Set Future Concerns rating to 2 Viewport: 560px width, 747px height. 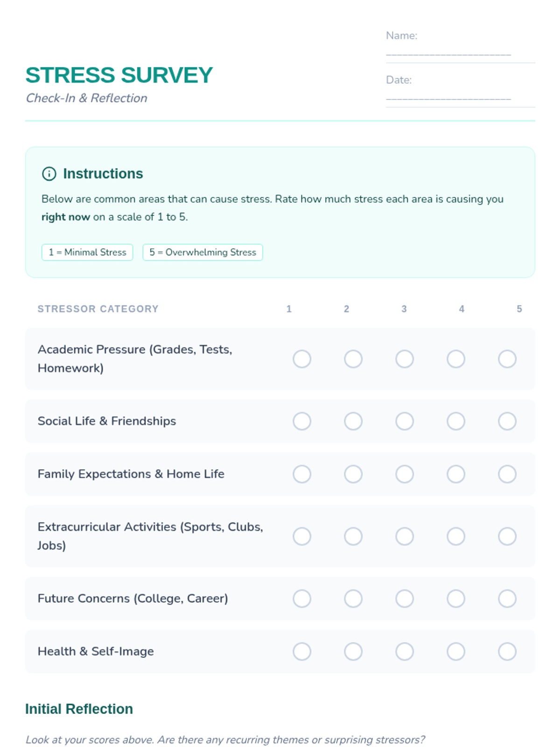pos(353,599)
